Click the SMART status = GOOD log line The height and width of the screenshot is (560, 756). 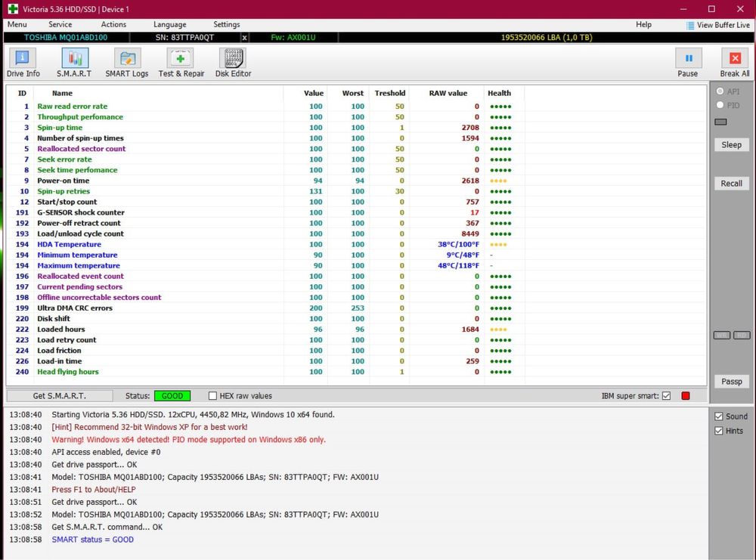click(92, 540)
